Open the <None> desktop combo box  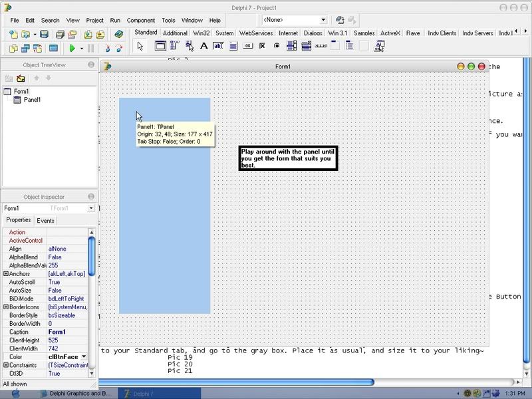(x=323, y=20)
